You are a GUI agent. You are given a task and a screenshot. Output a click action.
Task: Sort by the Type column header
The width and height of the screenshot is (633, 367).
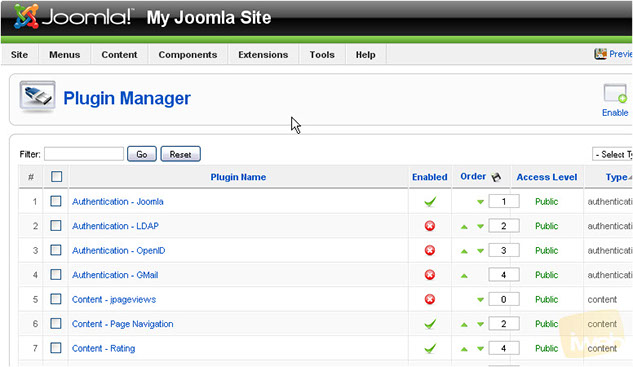tap(616, 177)
